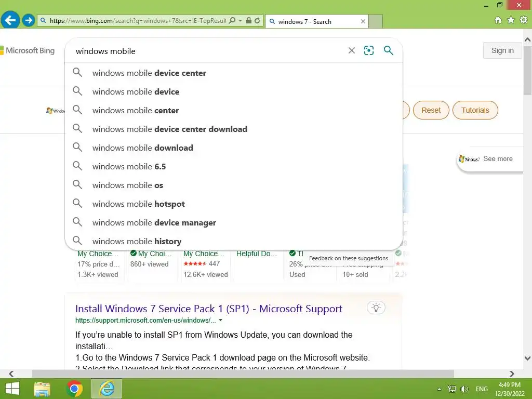Select the Reset filter pill
532x399 pixels.
pos(431,110)
